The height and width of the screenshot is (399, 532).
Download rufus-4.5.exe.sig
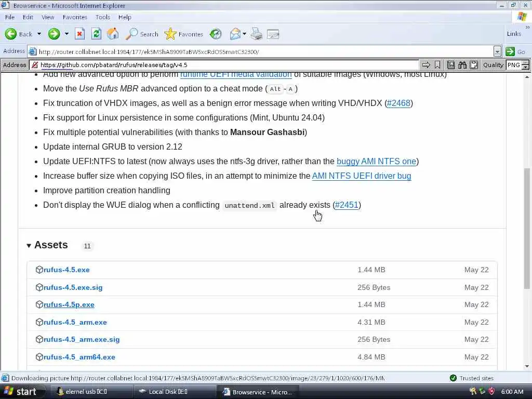pos(73,287)
